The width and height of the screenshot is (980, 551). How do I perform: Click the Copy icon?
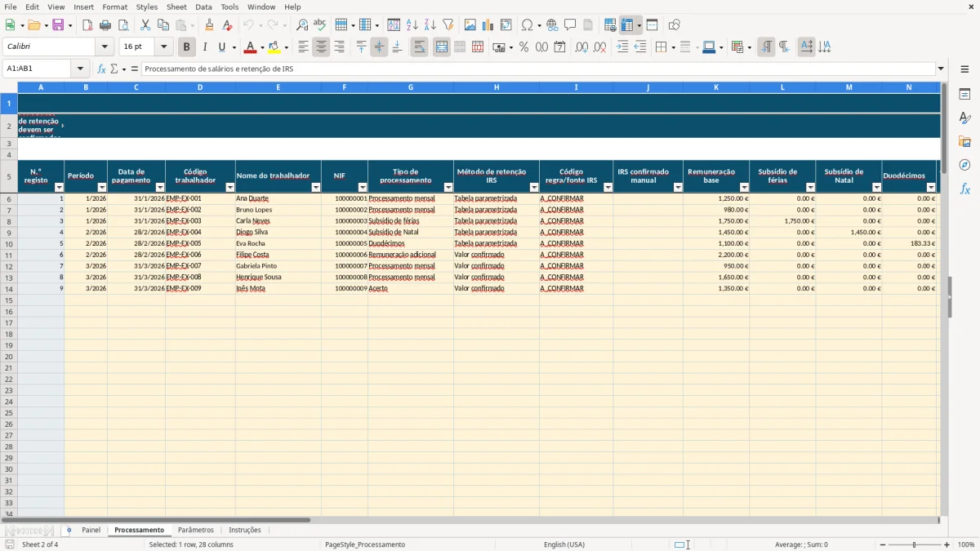[163, 25]
